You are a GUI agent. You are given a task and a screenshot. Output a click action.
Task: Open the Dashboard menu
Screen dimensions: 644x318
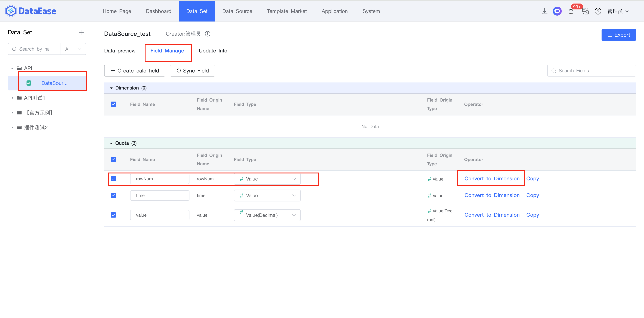pos(158,11)
